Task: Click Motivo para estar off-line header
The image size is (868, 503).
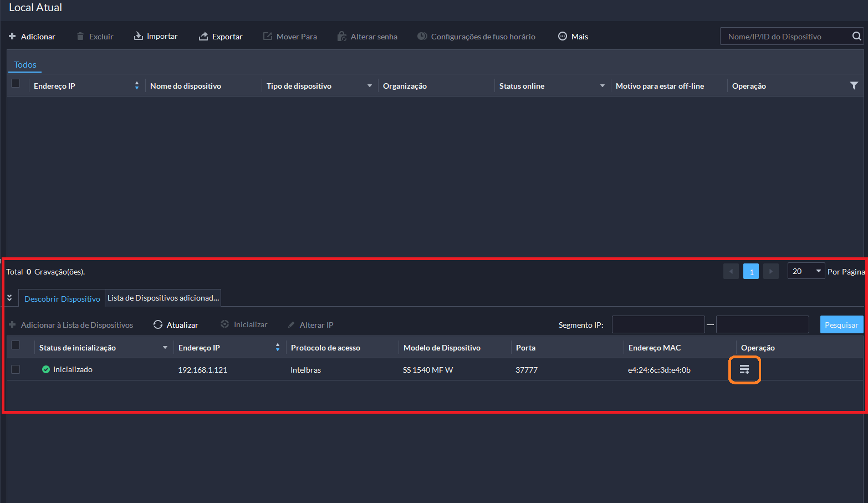Action: pyautogui.click(x=660, y=86)
